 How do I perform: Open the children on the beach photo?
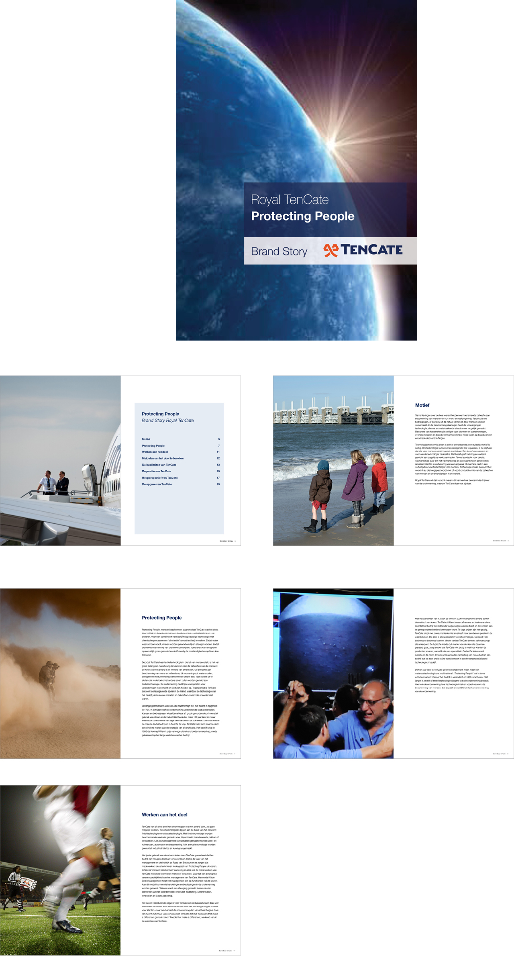tap(333, 461)
